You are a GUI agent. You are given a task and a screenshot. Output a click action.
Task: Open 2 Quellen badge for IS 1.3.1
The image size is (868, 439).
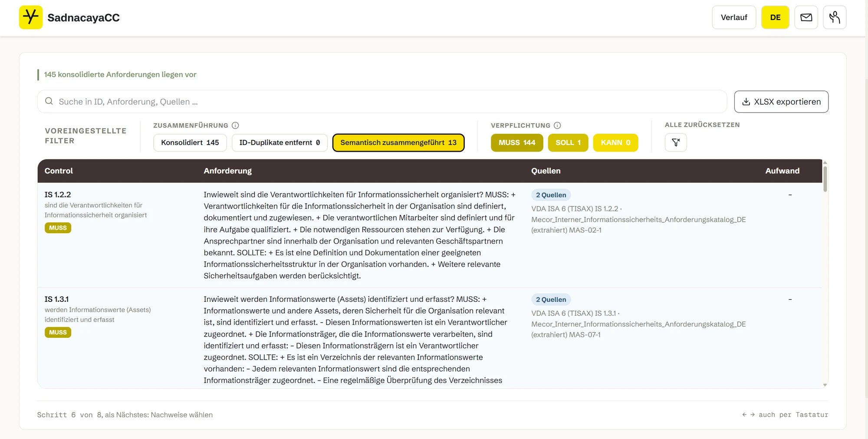pos(551,300)
